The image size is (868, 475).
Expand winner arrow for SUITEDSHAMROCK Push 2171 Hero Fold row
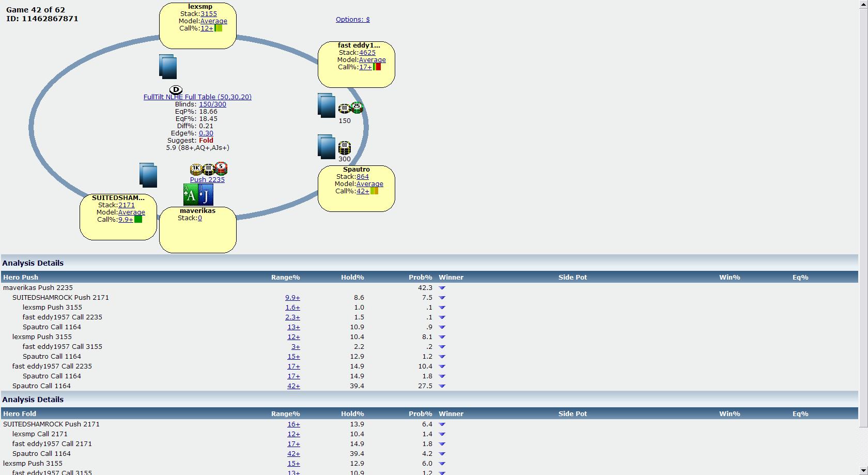coord(442,424)
